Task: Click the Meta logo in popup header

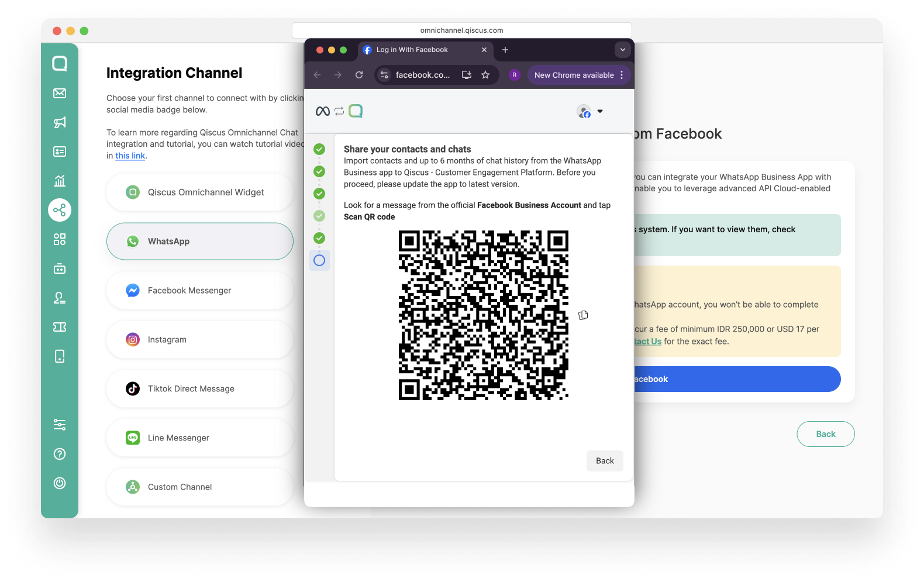Action: click(323, 111)
